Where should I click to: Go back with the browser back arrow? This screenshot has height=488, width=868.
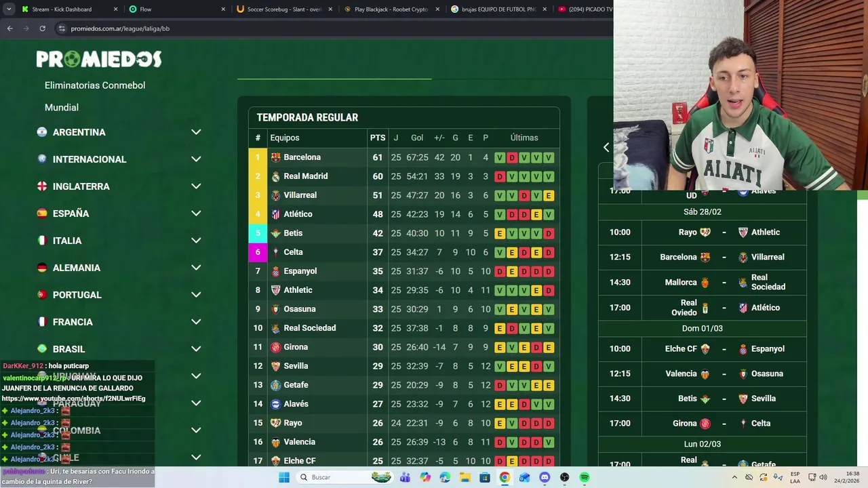[x=9, y=28]
